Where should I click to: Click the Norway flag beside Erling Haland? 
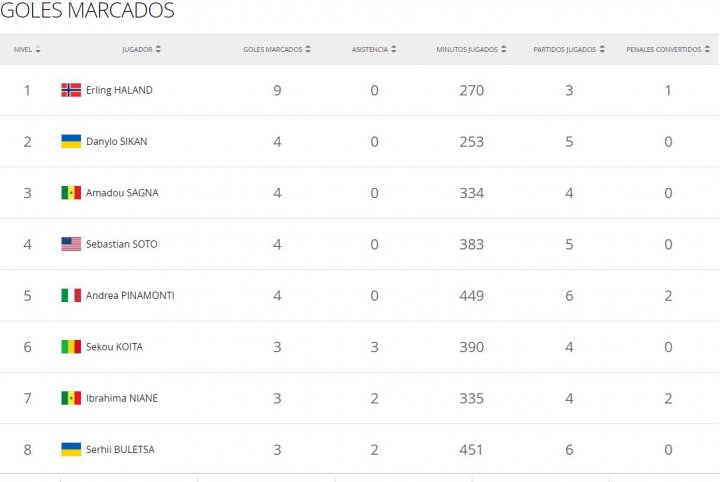click(x=71, y=90)
